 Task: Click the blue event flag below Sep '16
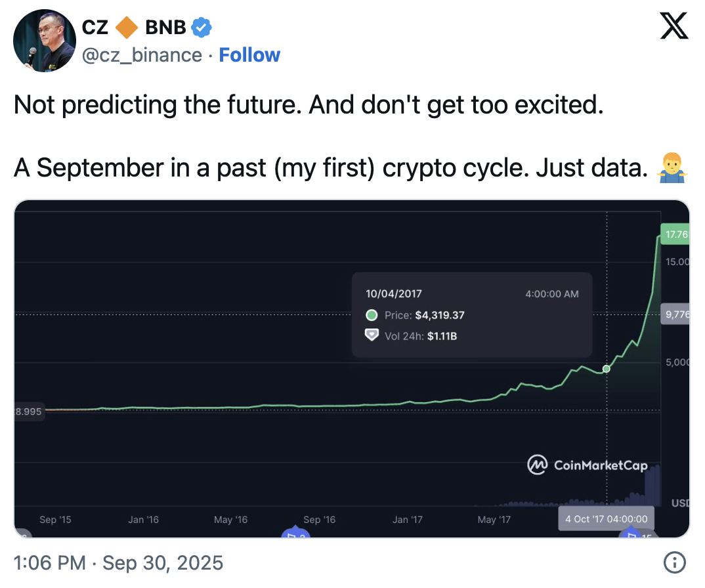[295, 533]
